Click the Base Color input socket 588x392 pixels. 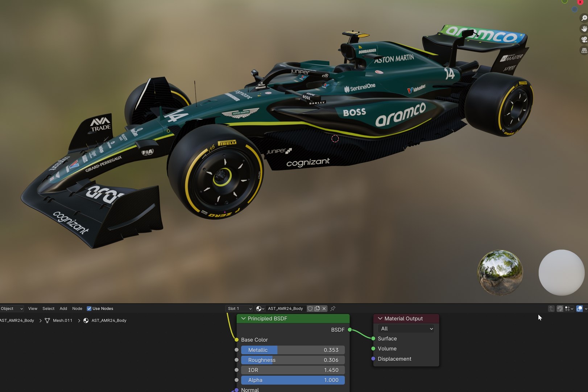coord(237,340)
